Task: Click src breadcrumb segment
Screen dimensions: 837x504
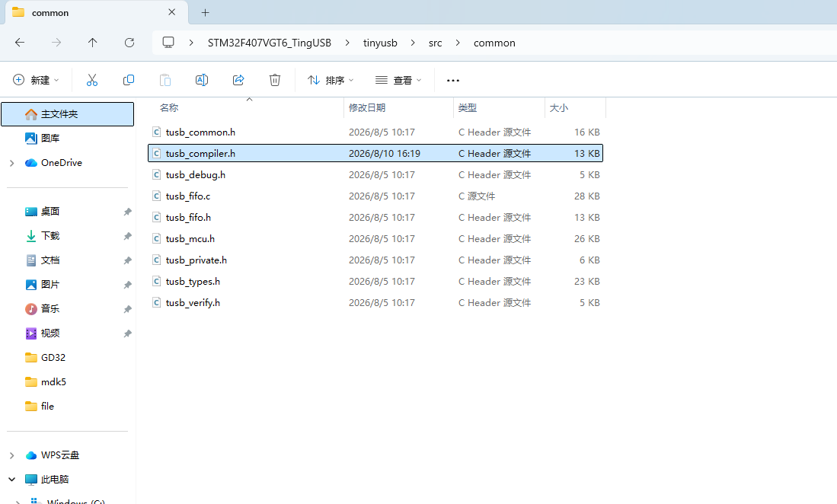Action: click(x=435, y=43)
